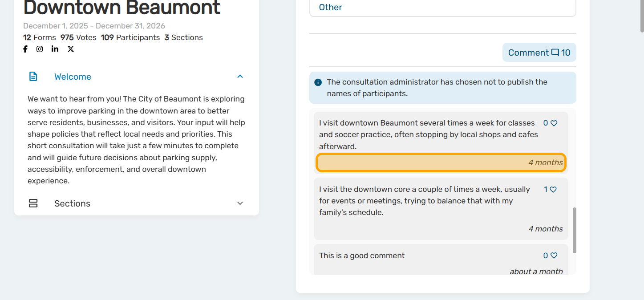Collapse the Welcome section chevron
644x300 pixels.
[x=240, y=77]
